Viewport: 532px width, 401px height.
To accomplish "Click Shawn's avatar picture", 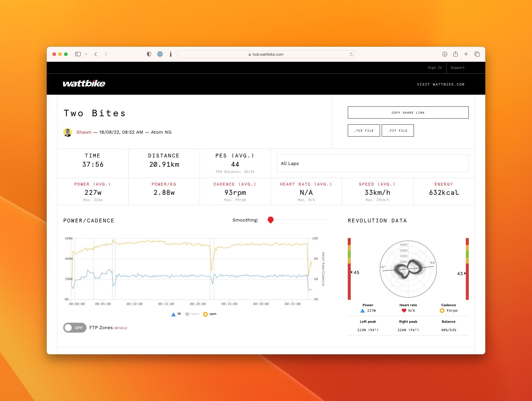I will 68,132.
